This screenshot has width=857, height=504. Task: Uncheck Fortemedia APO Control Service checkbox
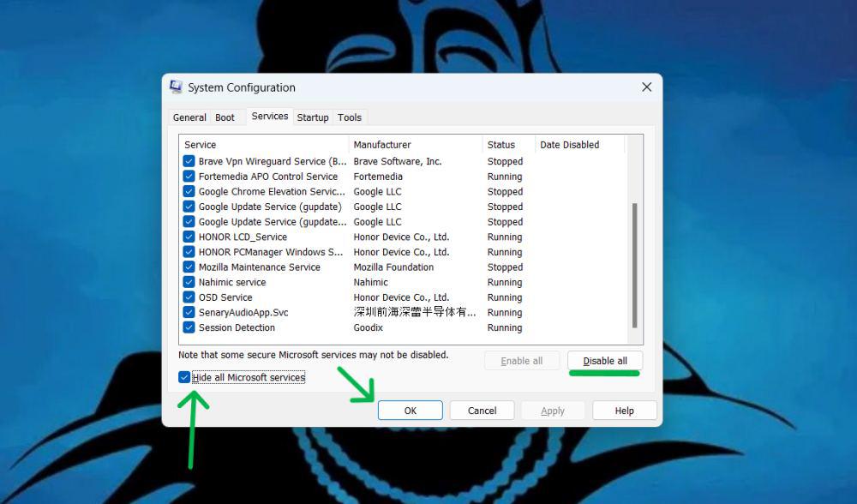(189, 177)
